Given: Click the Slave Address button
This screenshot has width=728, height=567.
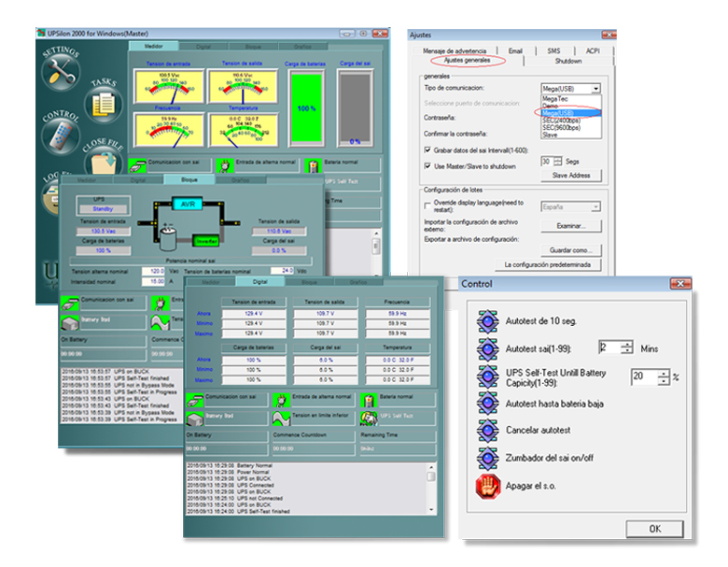Looking at the screenshot, I should pyautogui.click(x=570, y=175).
